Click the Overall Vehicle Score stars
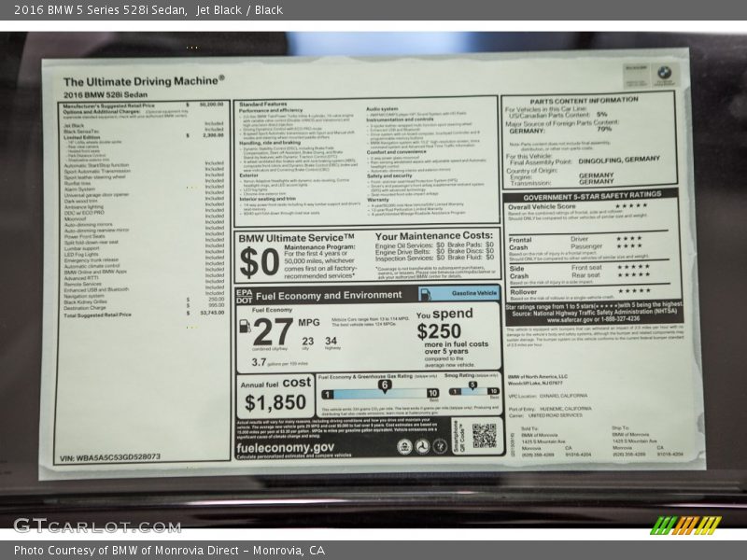 630,206
